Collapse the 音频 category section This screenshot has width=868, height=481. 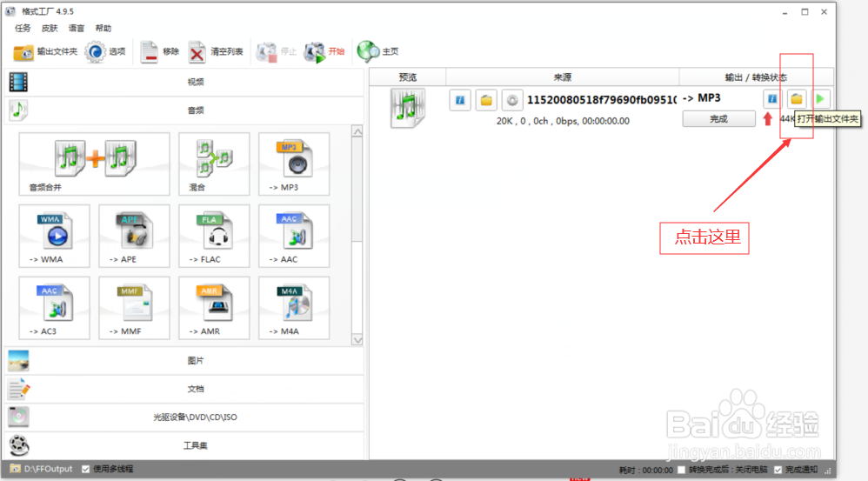(184, 110)
